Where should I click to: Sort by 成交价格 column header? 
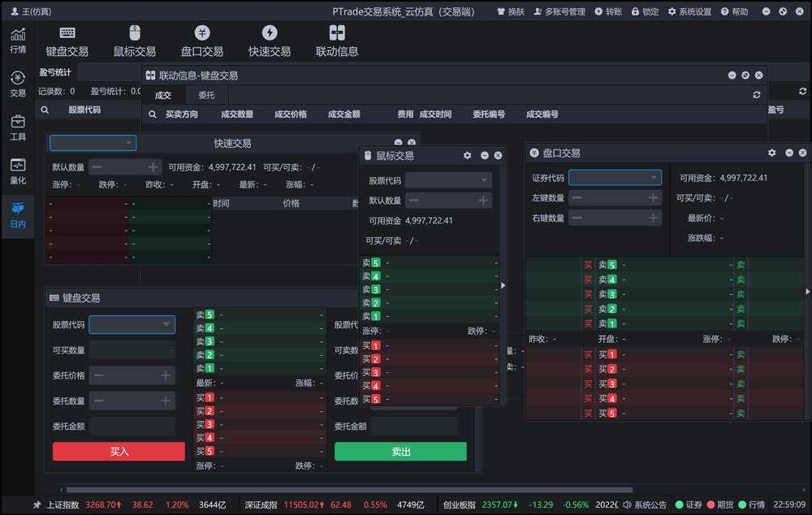pos(291,114)
